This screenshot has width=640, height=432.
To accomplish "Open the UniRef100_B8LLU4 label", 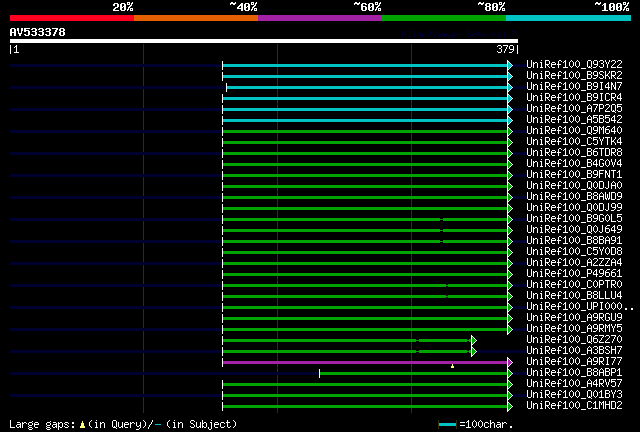I will [x=574, y=296].
